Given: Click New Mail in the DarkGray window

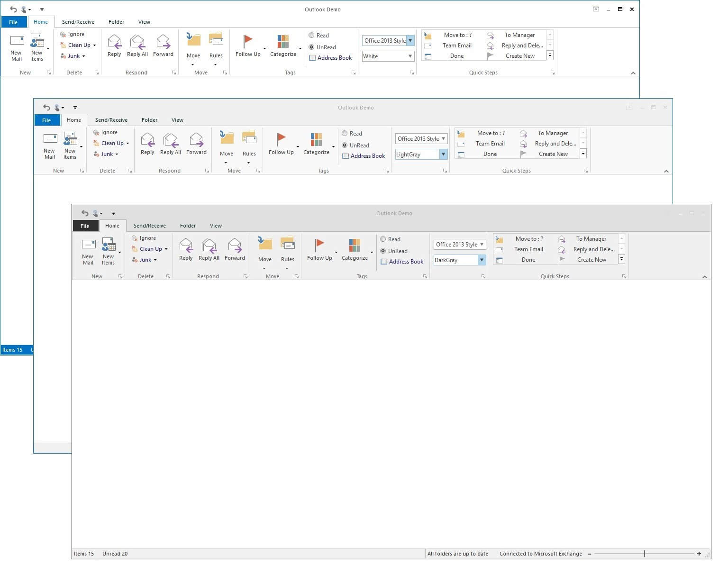Looking at the screenshot, I should (88, 252).
